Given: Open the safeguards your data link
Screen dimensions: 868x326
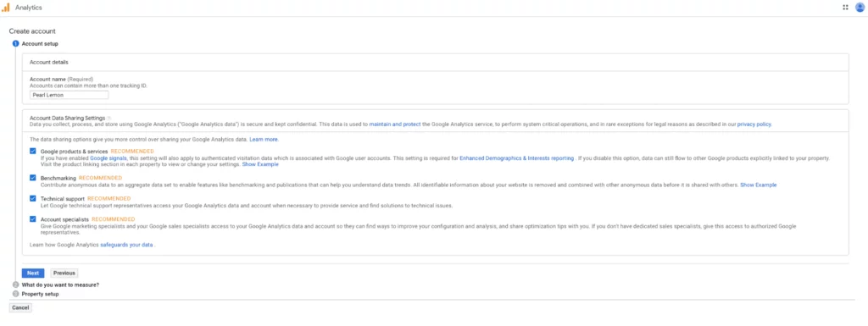Looking at the screenshot, I should tap(126, 244).
